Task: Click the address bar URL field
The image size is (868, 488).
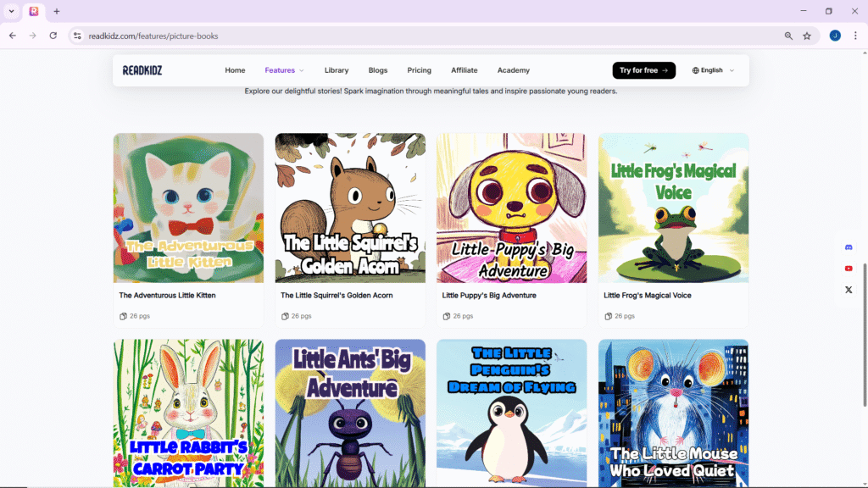Action: (431, 36)
